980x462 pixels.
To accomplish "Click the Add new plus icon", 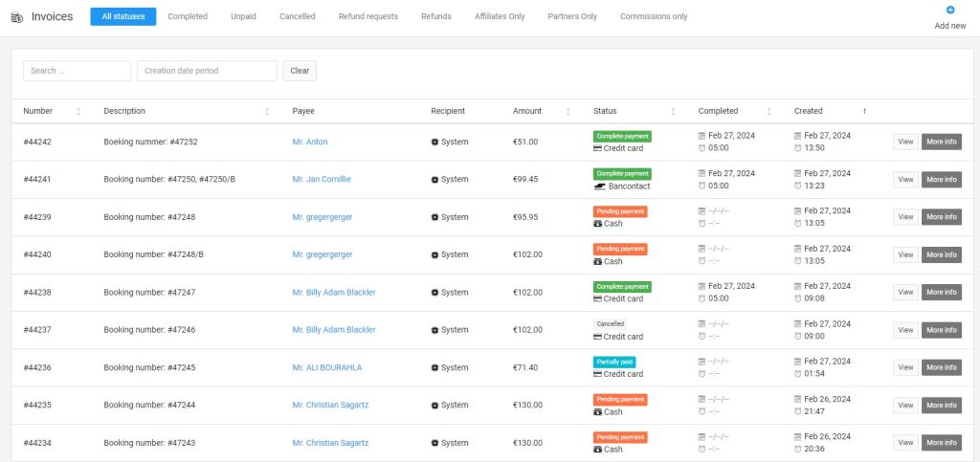I will tap(950, 10).
